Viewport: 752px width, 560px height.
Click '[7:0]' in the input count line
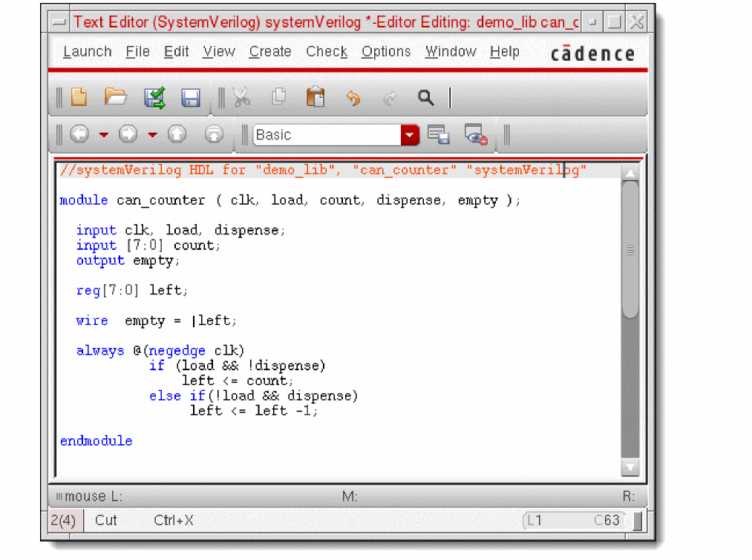145,246
